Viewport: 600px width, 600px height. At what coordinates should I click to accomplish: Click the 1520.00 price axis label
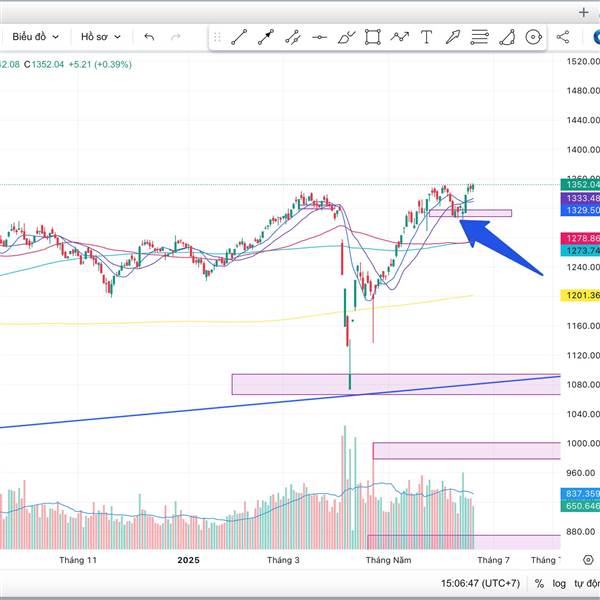[x=583, y=61]
